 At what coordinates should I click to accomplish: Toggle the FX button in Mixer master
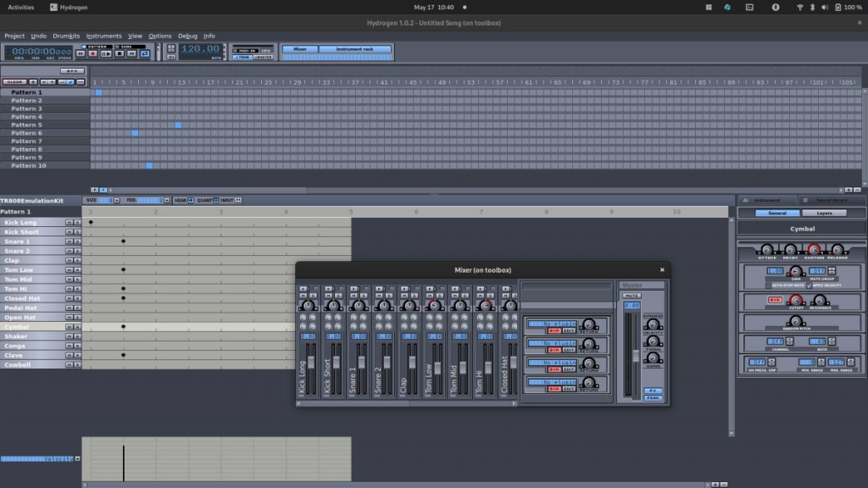click(x=653, y=391)
